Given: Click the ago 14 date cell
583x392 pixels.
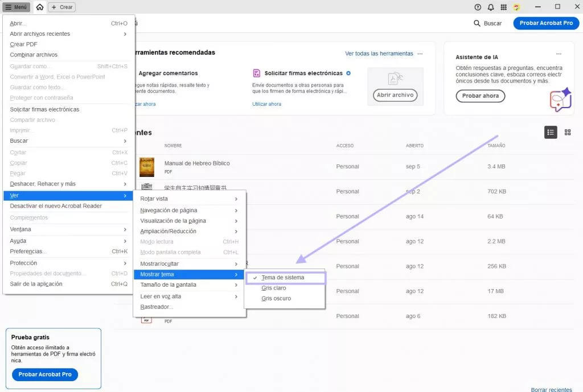Looking at the screenshot, I should click(x=414, y=216).
